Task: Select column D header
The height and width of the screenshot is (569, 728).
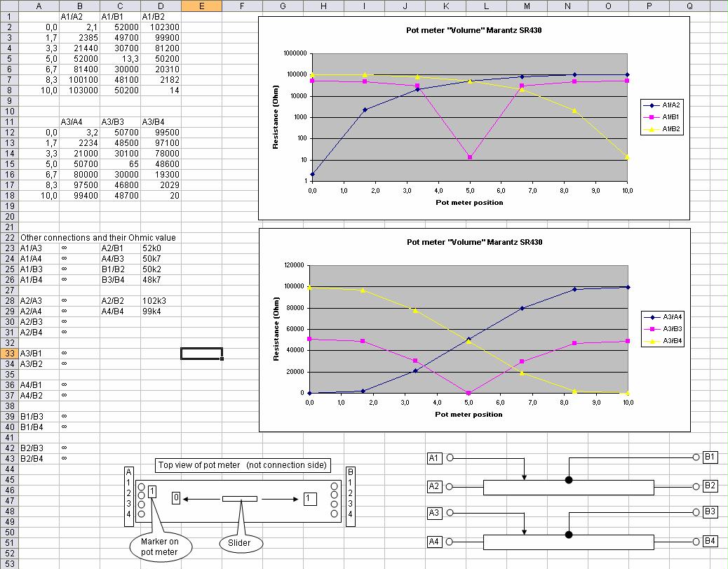Action: coord(161,6)
